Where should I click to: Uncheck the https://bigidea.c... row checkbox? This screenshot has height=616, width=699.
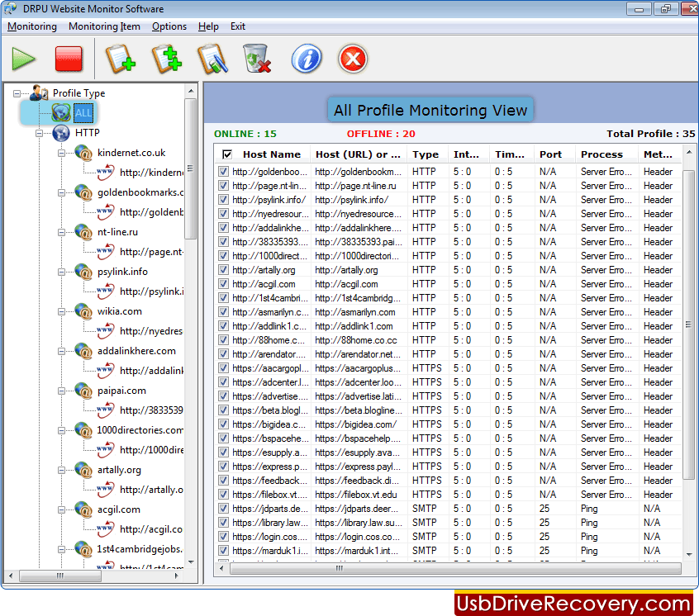coord(223,424)
